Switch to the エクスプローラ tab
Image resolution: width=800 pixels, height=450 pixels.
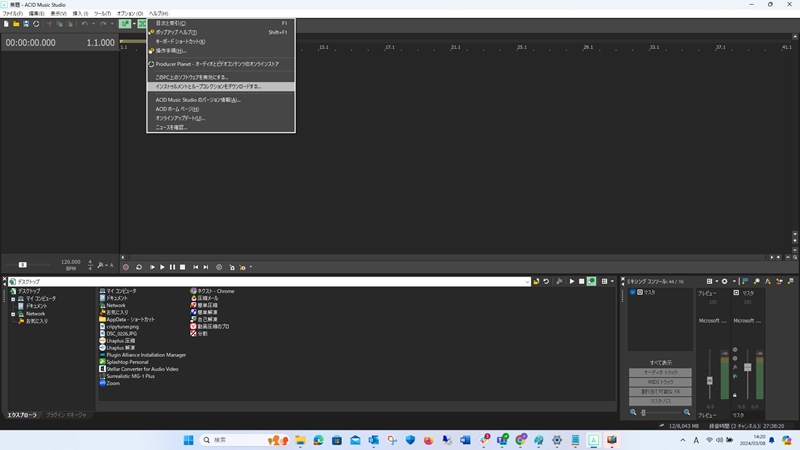[22, 415]
